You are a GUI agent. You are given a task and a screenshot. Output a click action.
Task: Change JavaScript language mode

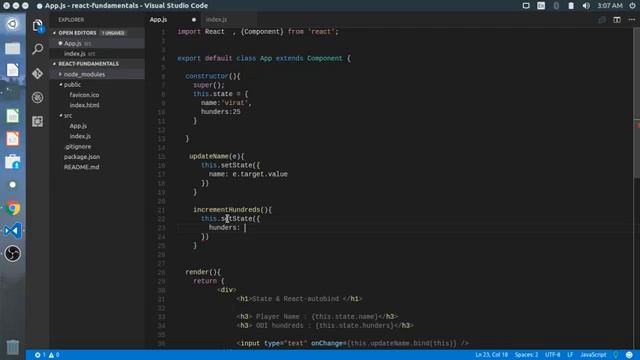pyautogui.click(x=593, y=355)
